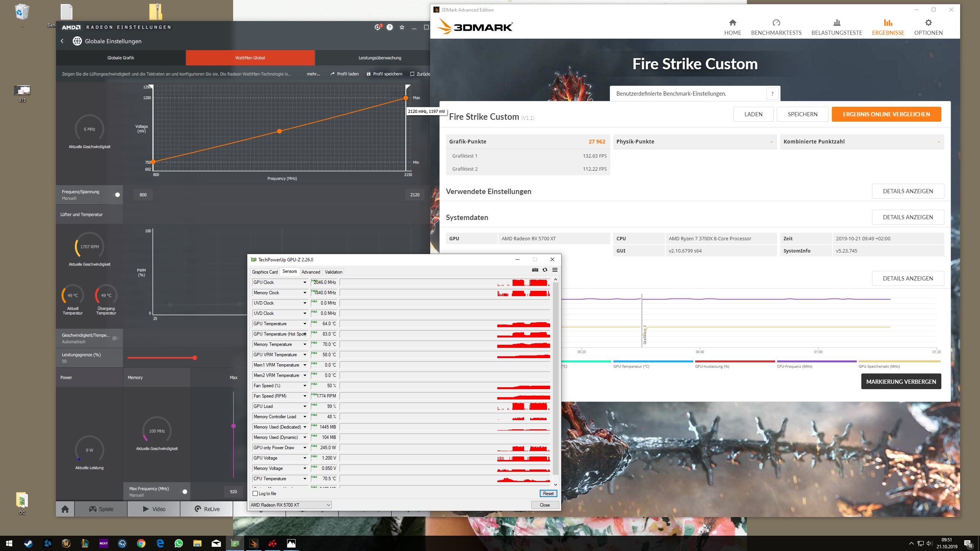Open WhatsApp from the taskbar

pyautogui.click(x=179, y=543)
